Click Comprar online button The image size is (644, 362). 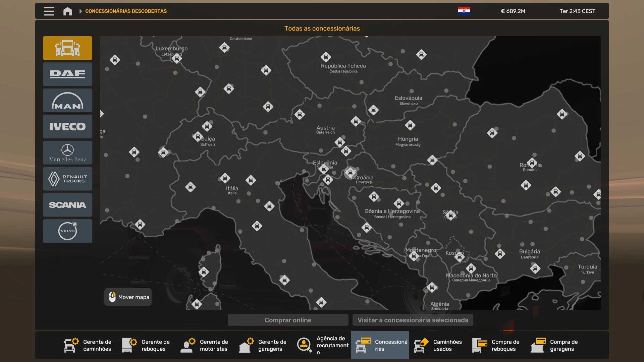click(x=288, y=320)
